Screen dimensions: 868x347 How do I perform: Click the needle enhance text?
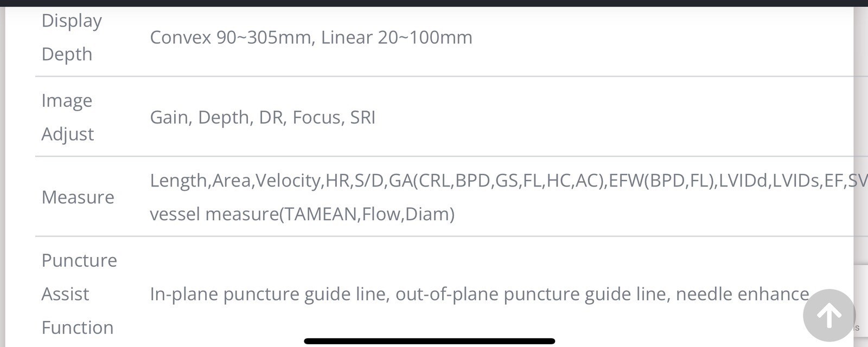coord(743,294)
